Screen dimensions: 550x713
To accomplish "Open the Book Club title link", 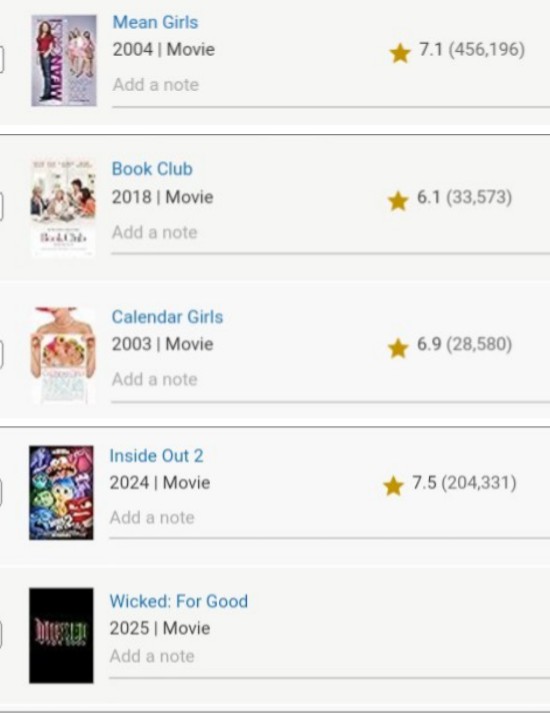I will (152, 169).
